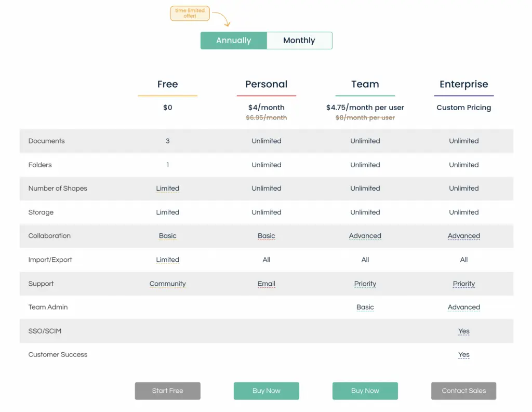
Task: Click the time limited offer badge
Action: tap(190, 13)
